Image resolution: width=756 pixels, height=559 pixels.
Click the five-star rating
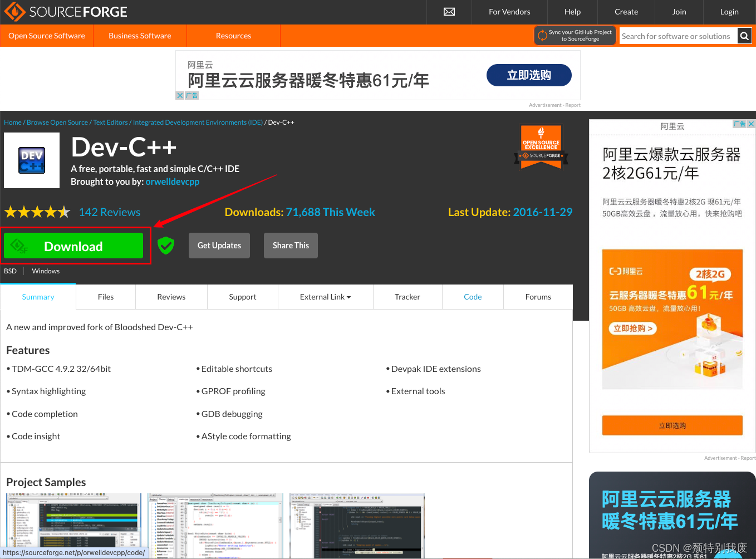(37, 212)
